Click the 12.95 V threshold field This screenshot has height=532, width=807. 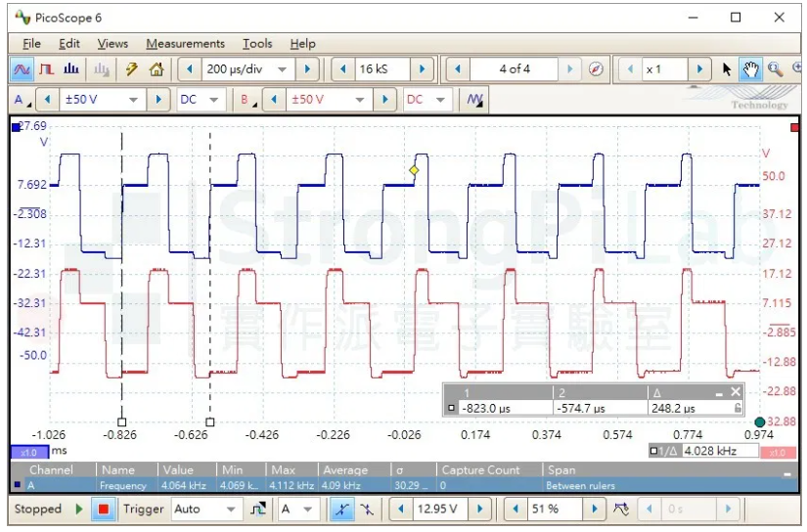tap(440, 510)
